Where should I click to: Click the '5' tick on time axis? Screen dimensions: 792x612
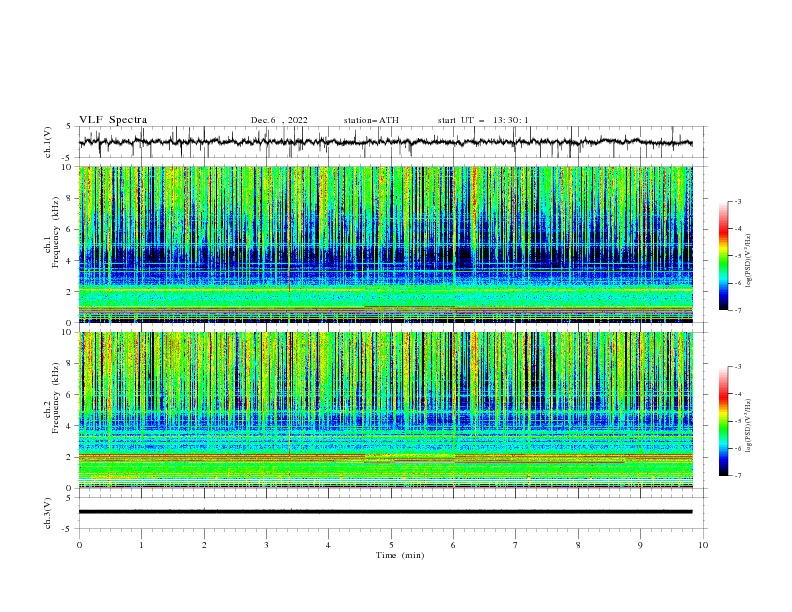click(x=391, y=545)
